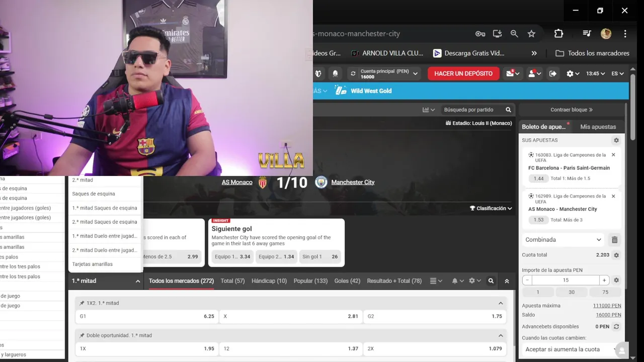Open the Combinada bet type dropdown
Viewport: 644px width, 362px height.
[563, 240]
